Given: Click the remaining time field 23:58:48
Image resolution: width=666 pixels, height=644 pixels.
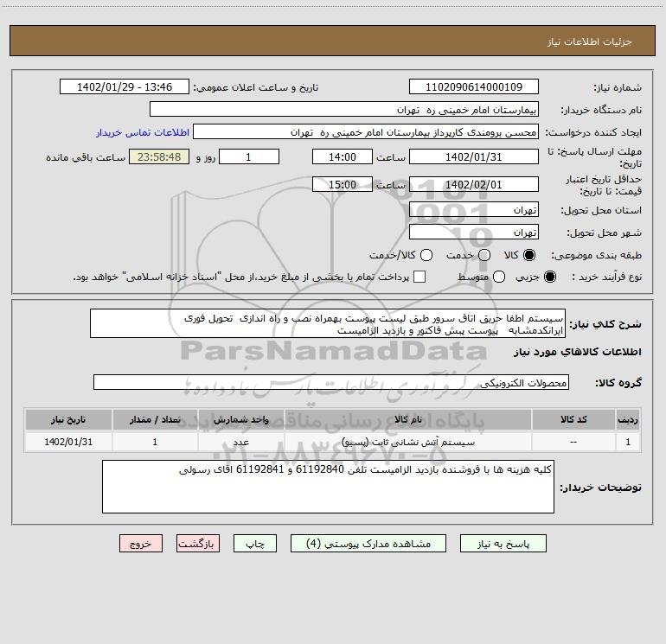Looking at the screenshot, I should [159, 156].
